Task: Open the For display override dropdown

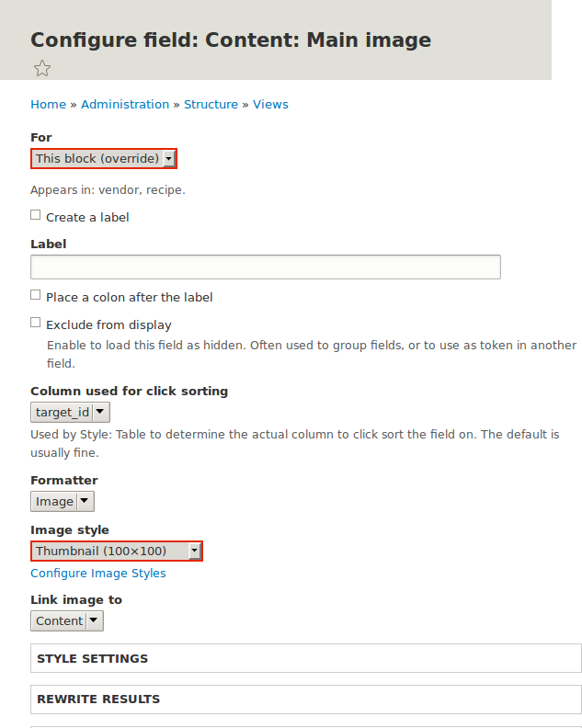Action: (104, 159)
